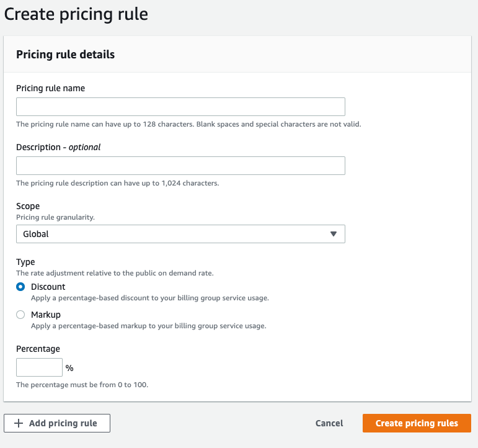Choose the Markup radio button

(20, 315)
